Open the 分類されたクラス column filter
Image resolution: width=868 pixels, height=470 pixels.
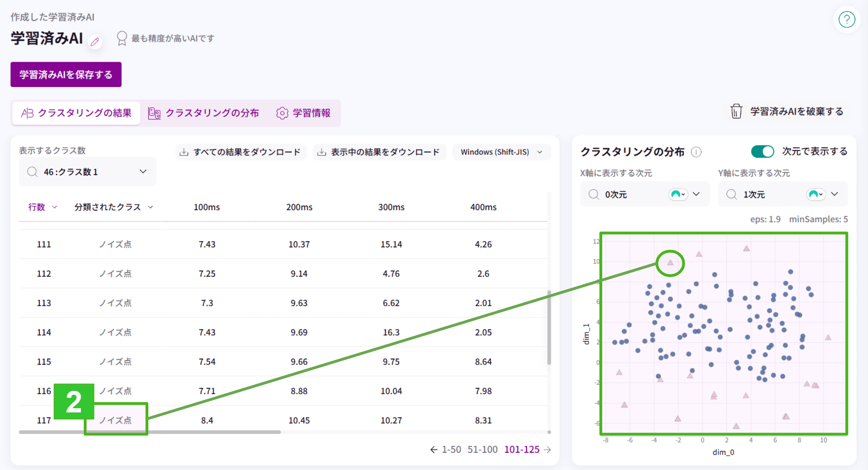point(150,207)
